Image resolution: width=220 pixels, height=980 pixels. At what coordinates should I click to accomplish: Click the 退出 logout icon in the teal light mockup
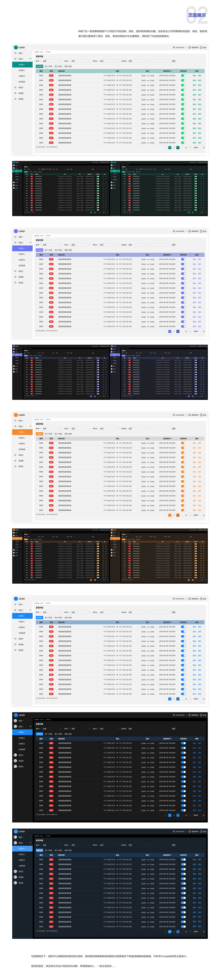click(x=201, y=48)
